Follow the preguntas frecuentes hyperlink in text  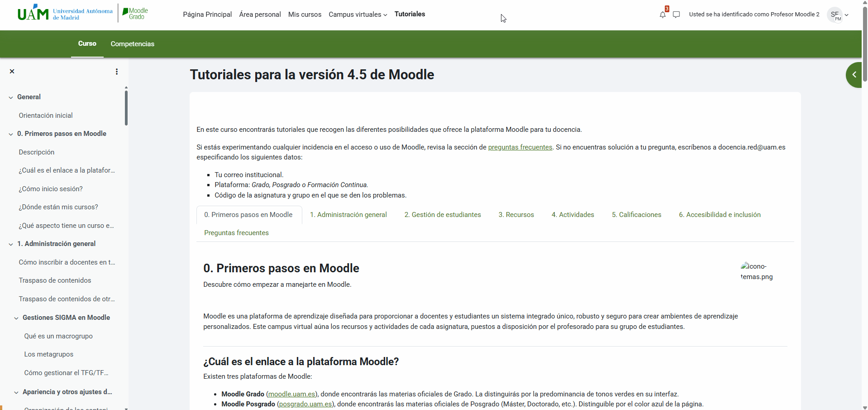(520, 147)
